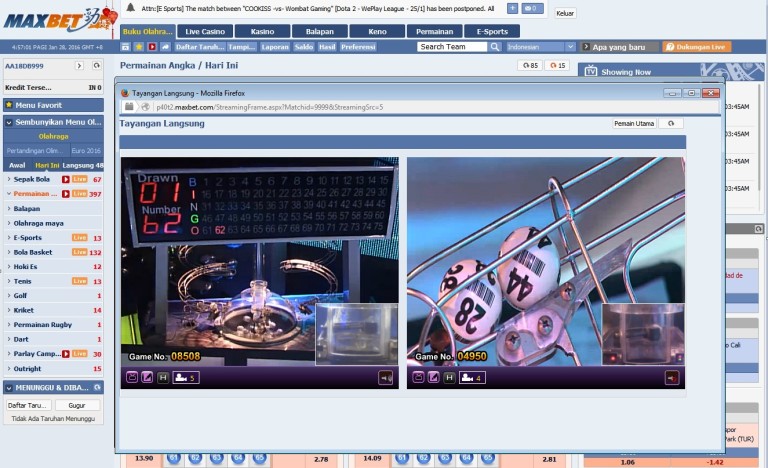Click the play icon beside Sepak Bola
This screenshot has height=468, width=768.
66,179
